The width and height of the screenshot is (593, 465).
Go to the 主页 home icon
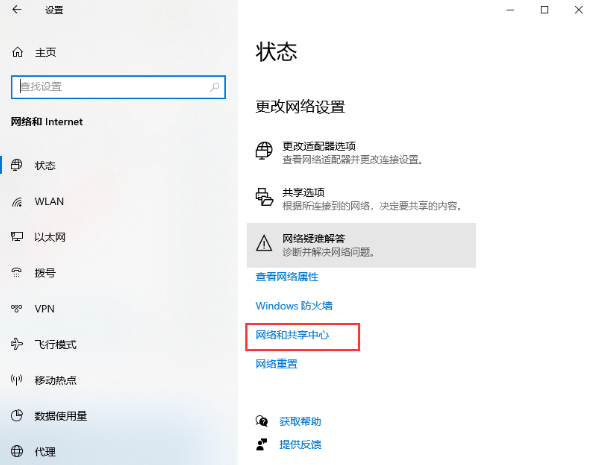coord(17,52)
